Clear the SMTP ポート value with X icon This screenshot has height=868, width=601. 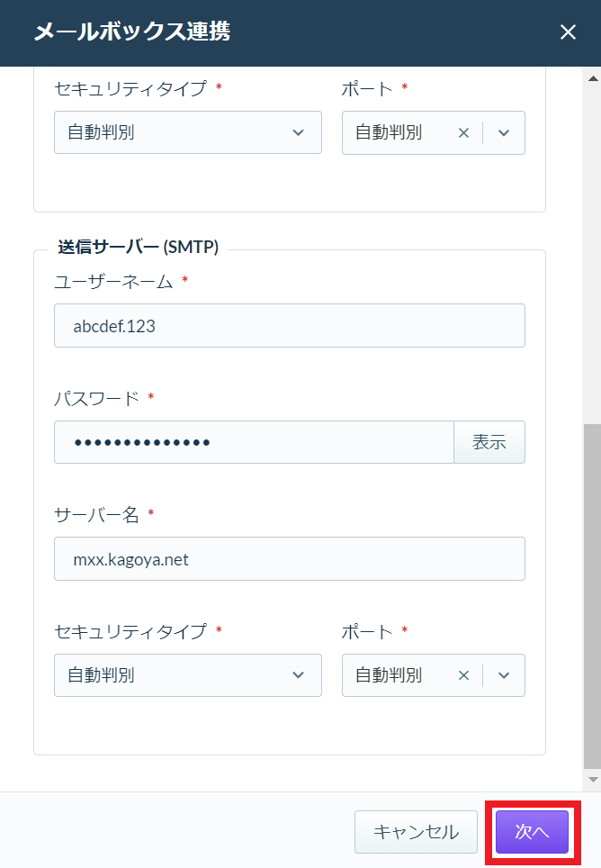pos(464,675)
